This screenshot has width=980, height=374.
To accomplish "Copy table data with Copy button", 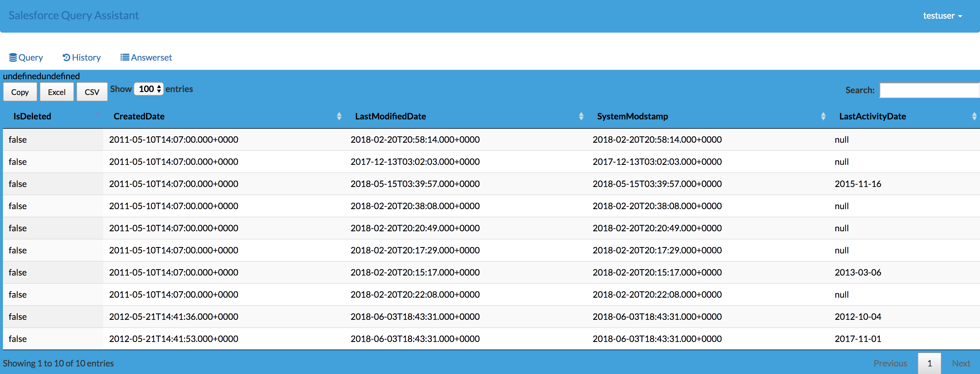I will point(20,92).
